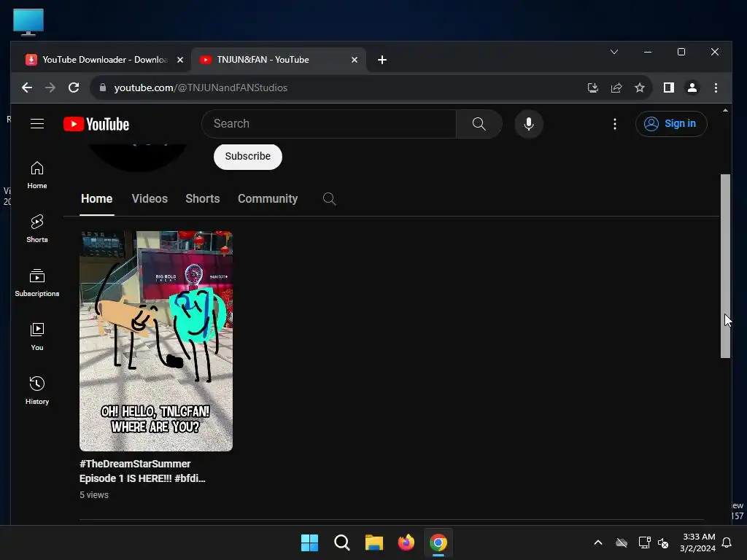Image resolution: width=747 pixels, height=560 pixels.
Task: Close the YouTube Downloader tab
Action: [x=180, y=60]
